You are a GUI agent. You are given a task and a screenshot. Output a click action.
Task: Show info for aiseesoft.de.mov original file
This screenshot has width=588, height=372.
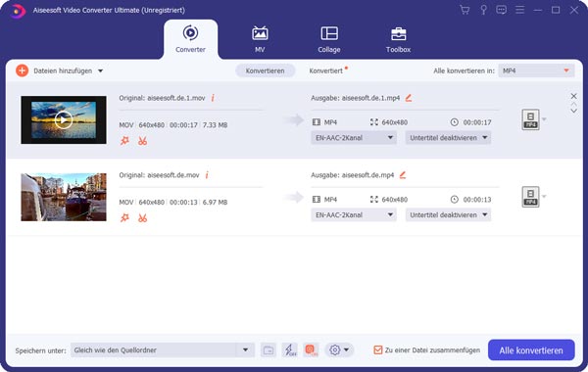tap(207, 175)
